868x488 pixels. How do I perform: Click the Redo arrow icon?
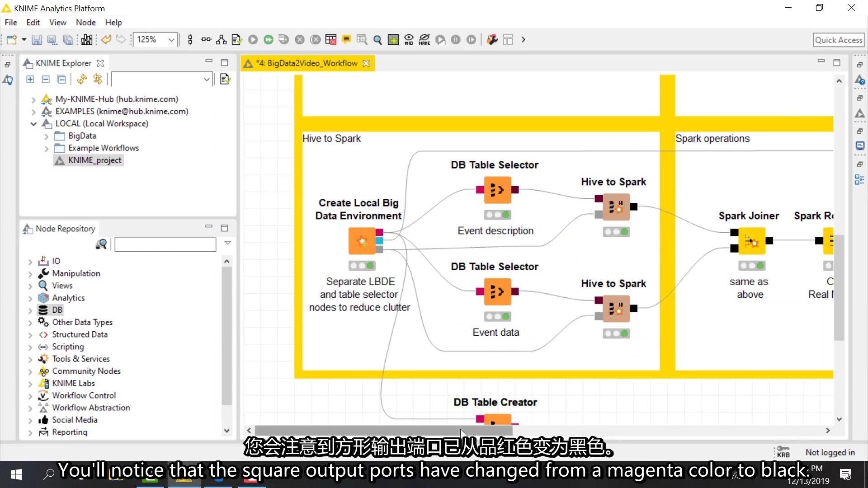121,40
